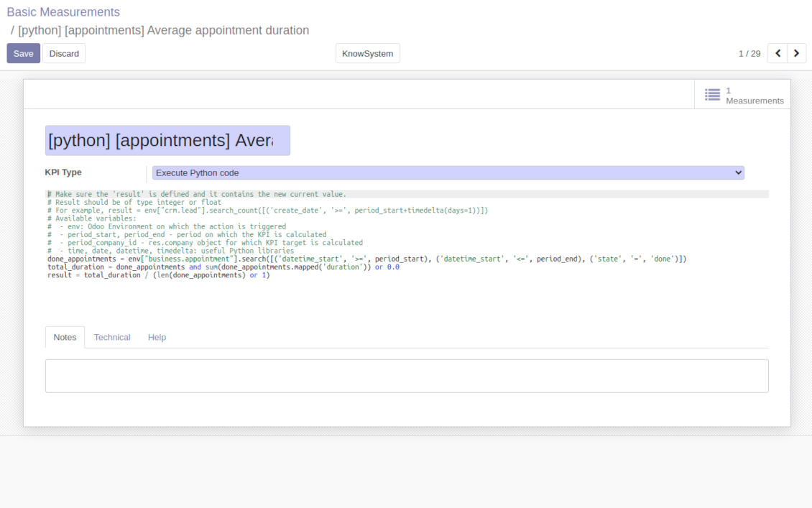Go to previous record arrow
The width and height of the screenshot is (812, 508).
pos(778,53)
